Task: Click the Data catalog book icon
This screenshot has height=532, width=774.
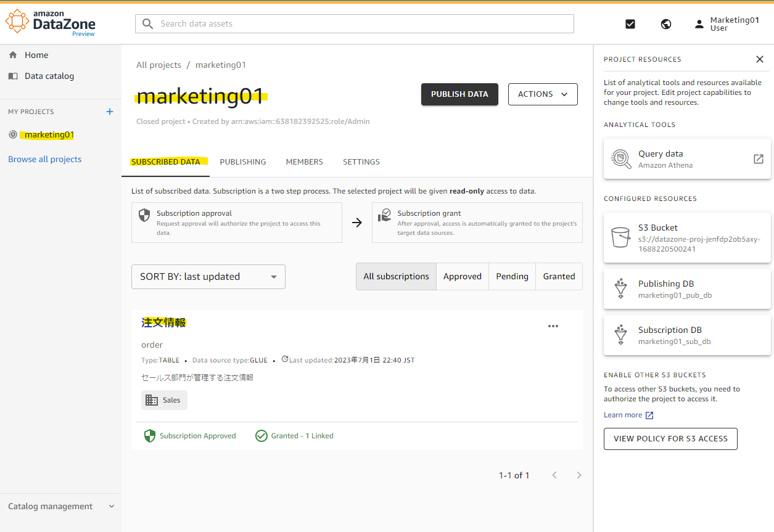Action: [x=13, y=76]
